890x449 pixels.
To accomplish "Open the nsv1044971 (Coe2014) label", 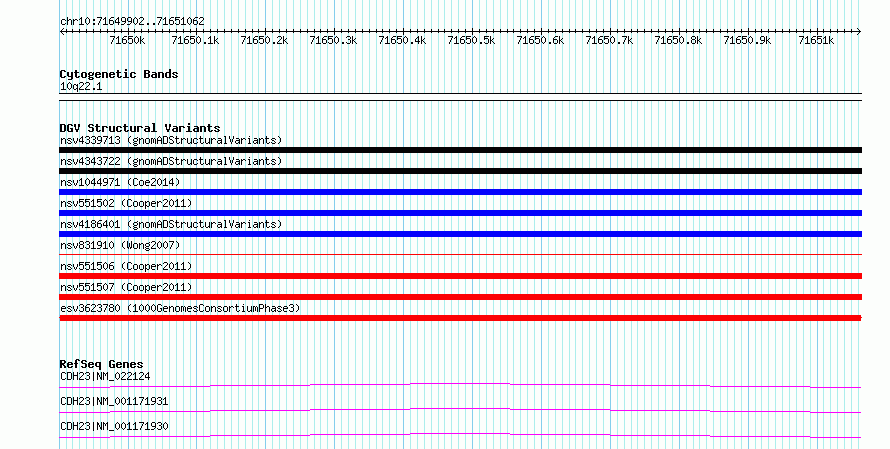I will 120,182.
